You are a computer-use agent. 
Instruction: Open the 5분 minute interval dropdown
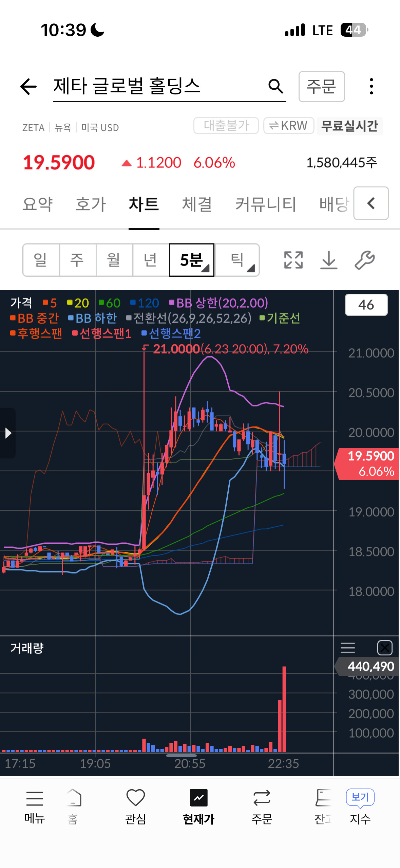[x=192, y=260]
